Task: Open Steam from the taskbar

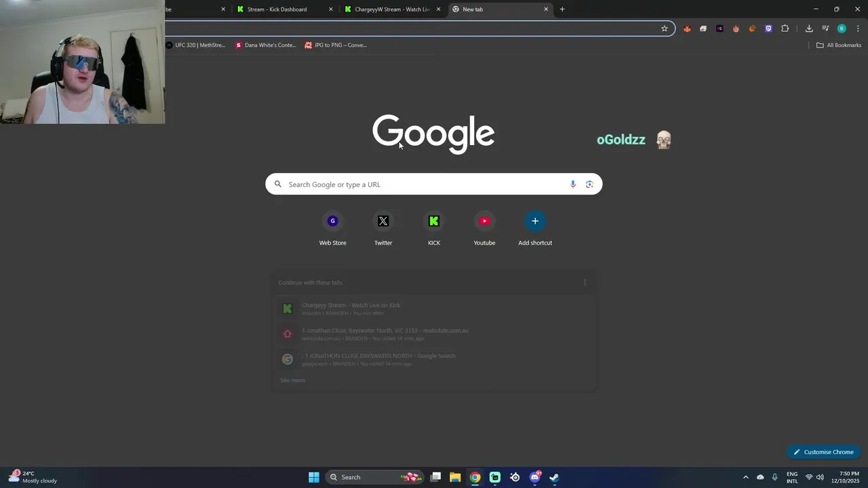Action: tap(554, 477)
